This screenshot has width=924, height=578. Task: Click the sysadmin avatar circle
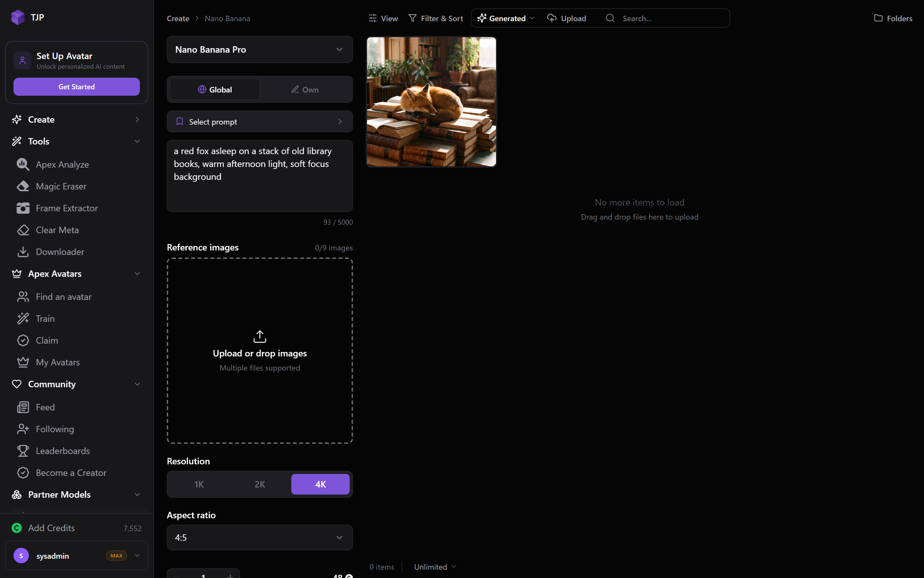[x=21, y=556]
